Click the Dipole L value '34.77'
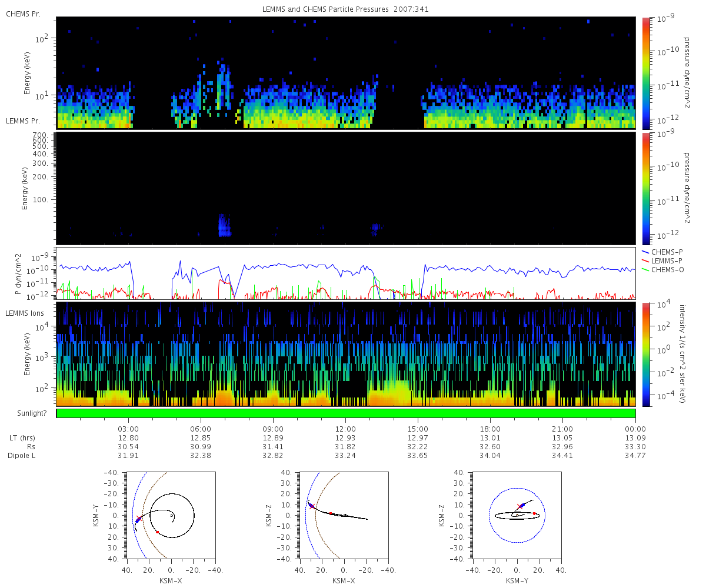Viewport: 706px width, 588px height. tap(635, 456)
